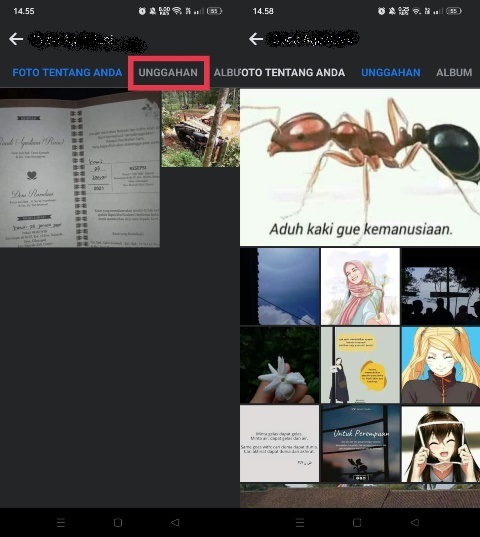Open the blue sky cloud photo

pyautogui.click(x=280, y=286)
